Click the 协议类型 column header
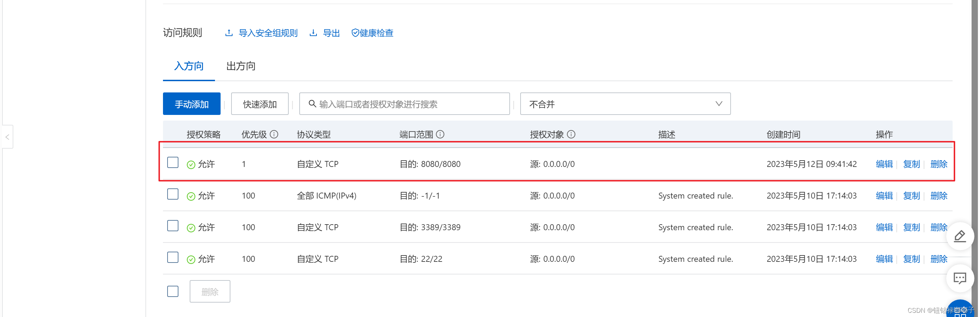Screen dimensions: 980x317 [313, 134]
